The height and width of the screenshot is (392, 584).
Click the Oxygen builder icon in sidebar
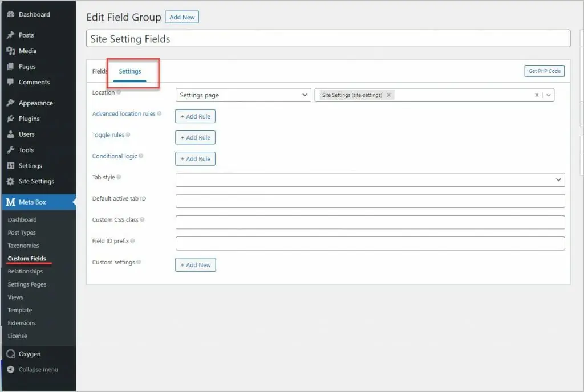point(9,354)
